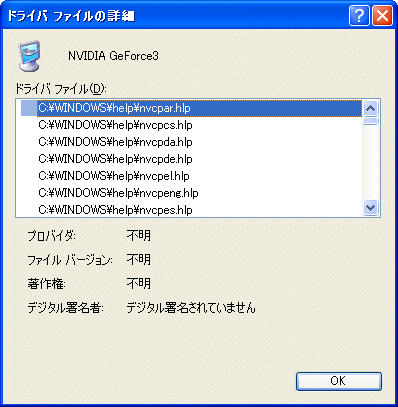Click the NVIDIA GeForce3 device name
This screenshot has height=407, width=398.
(113, 56)
